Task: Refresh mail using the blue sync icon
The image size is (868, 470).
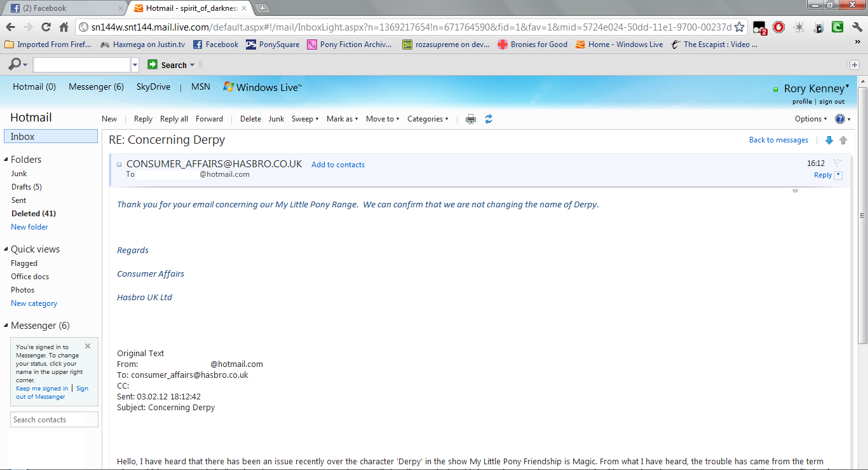Action: click(489, 119)
